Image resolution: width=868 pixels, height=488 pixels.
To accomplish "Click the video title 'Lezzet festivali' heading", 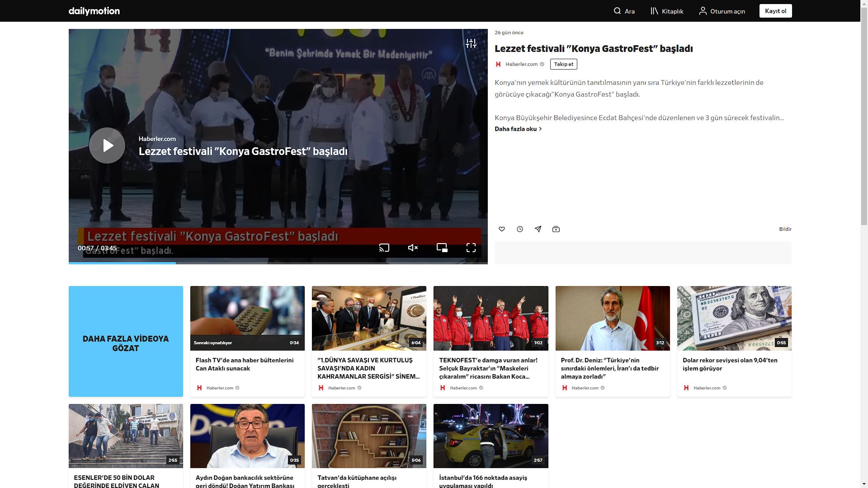I will [594, 48].
